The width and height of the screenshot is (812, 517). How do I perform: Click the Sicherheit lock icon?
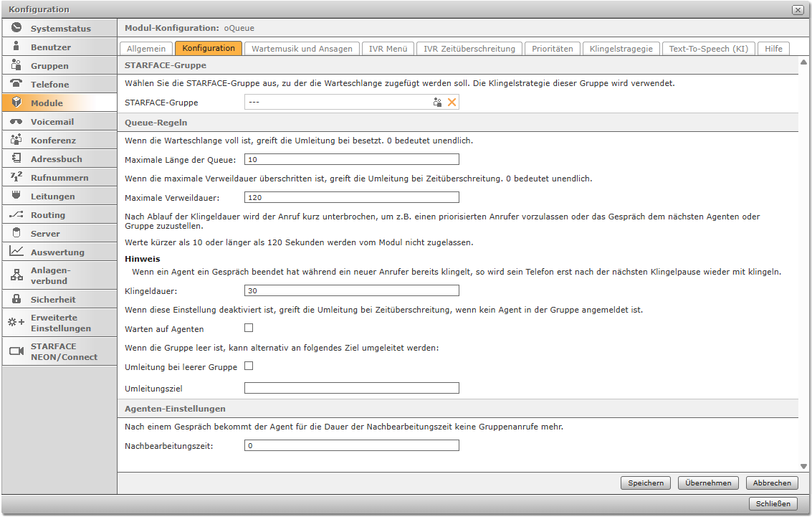(16, 299)
